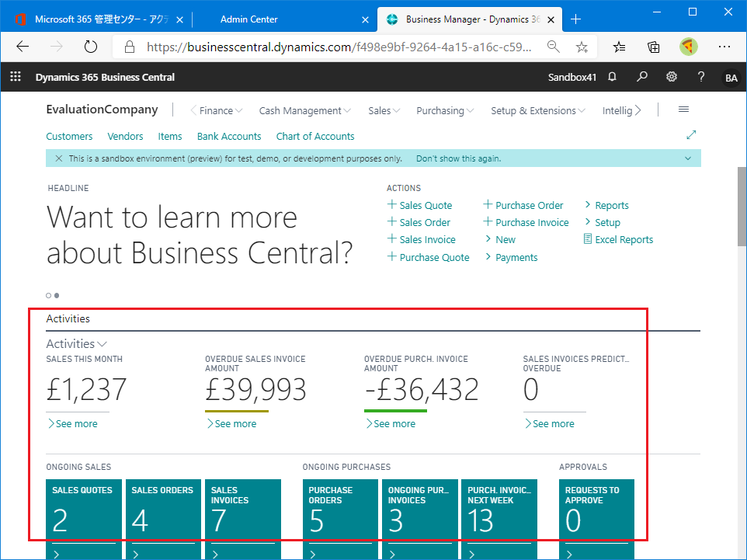Click the vertical page scrollbar thumb
The image size is (747, 560).
(742, 207)
